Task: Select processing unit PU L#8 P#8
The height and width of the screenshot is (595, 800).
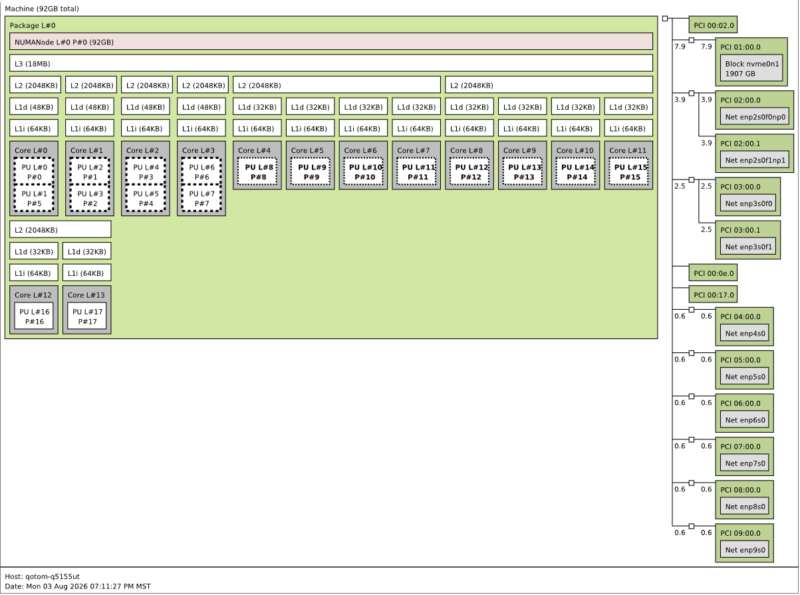Action: pyautogui.click(x=258, y=172)
